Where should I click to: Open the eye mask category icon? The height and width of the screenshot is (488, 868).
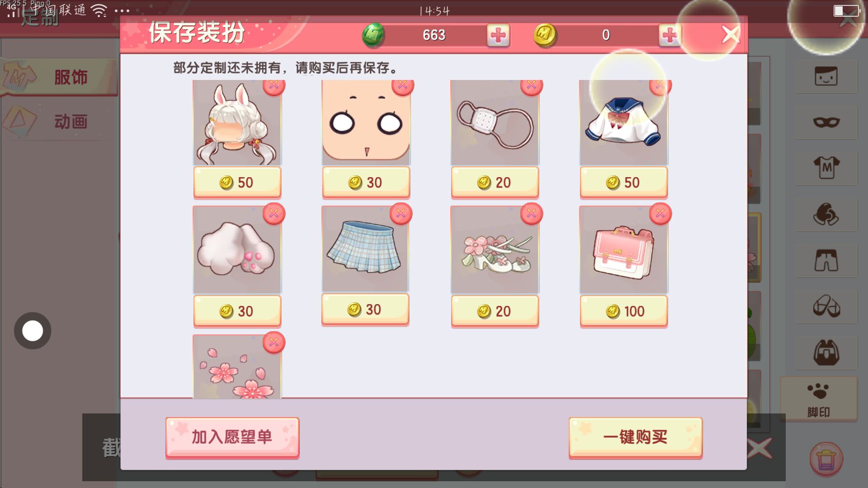[826, 122]
